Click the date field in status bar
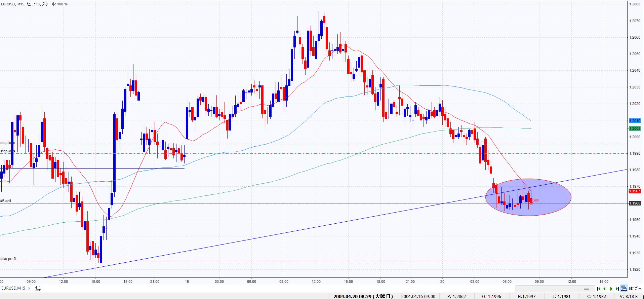 (x=363, y=296)
